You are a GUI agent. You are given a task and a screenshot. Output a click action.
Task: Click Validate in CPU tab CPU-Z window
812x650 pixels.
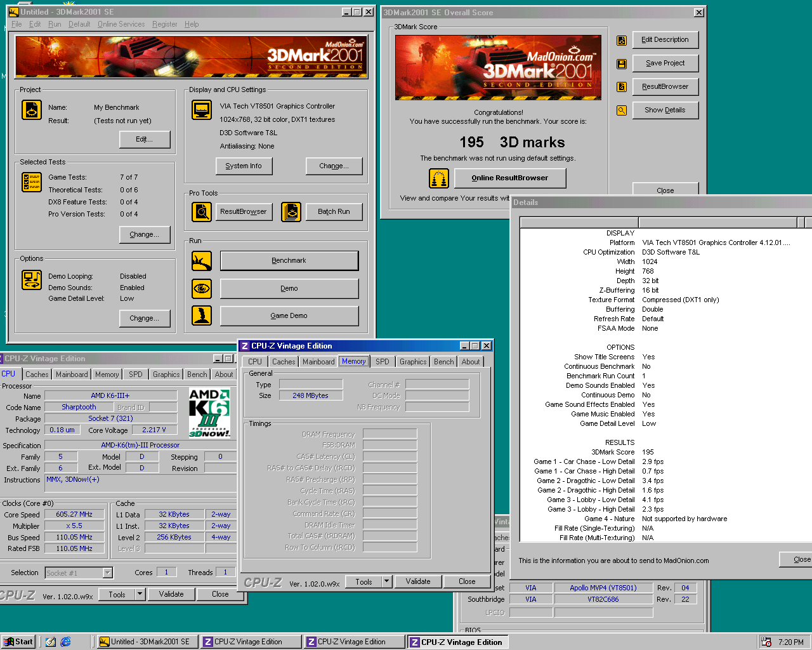(171, 594)
